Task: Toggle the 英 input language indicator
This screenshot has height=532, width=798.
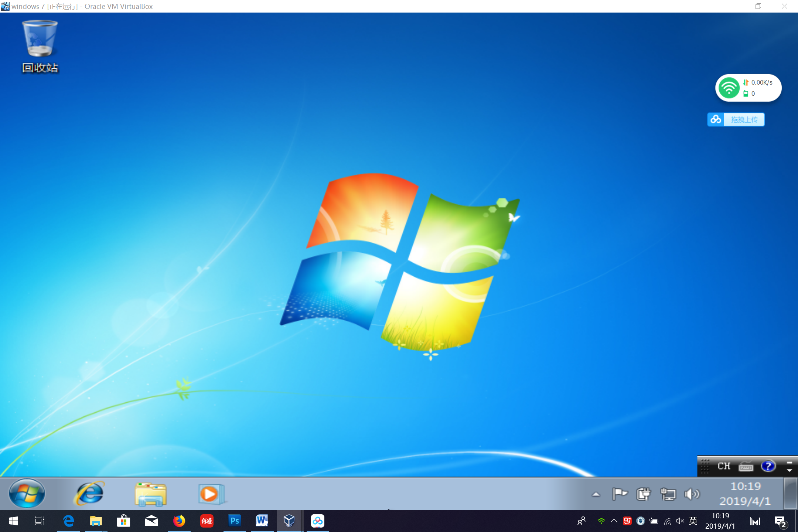Action: tap(693, 521)
